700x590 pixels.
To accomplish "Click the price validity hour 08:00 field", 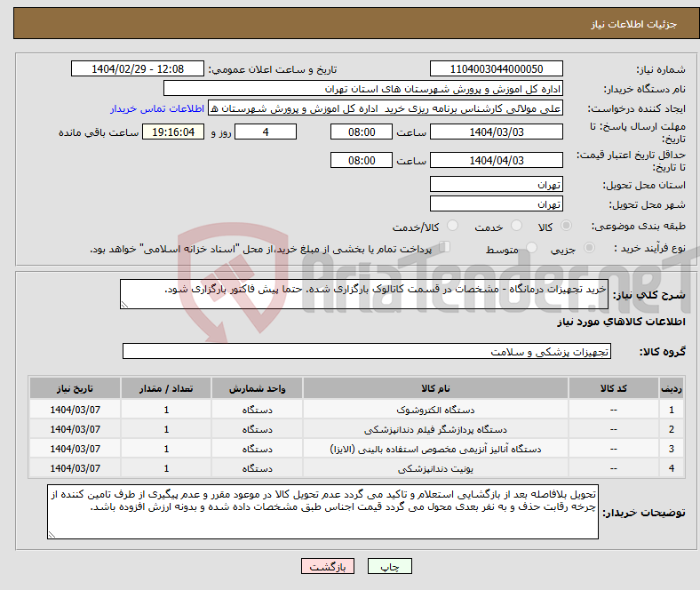I will pyautogui.click(x=362, y=160).
